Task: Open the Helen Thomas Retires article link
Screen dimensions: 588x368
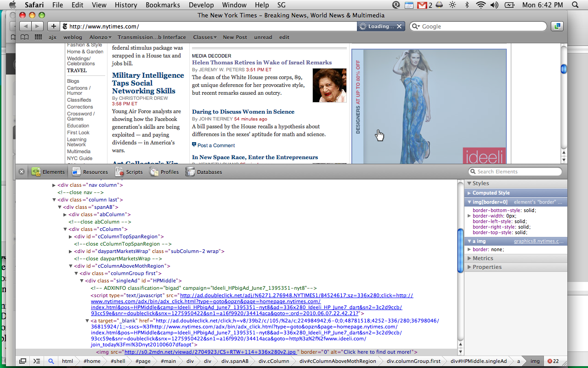Action: click(261, 63)
